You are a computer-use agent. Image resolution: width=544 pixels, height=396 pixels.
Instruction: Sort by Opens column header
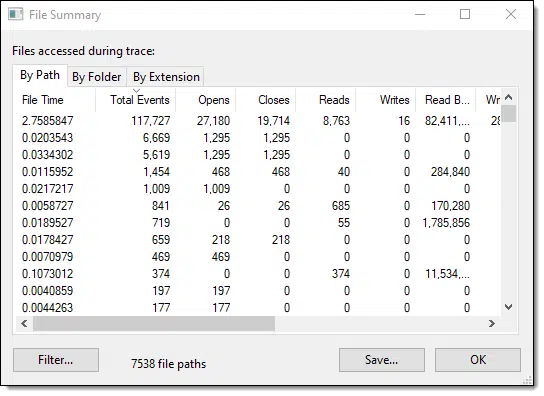(206, 100)
